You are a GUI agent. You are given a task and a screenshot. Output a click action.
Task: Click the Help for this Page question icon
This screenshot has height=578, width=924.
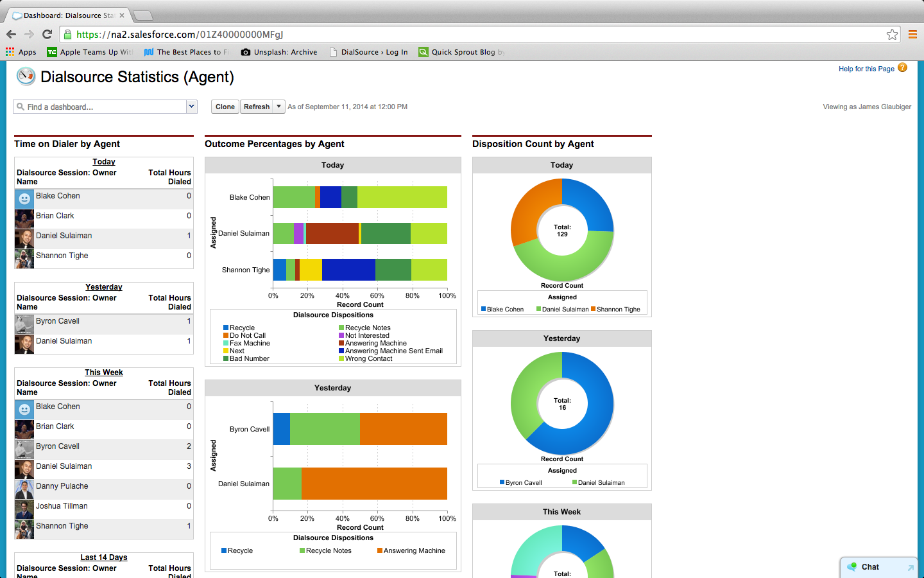tap(902, 68)
